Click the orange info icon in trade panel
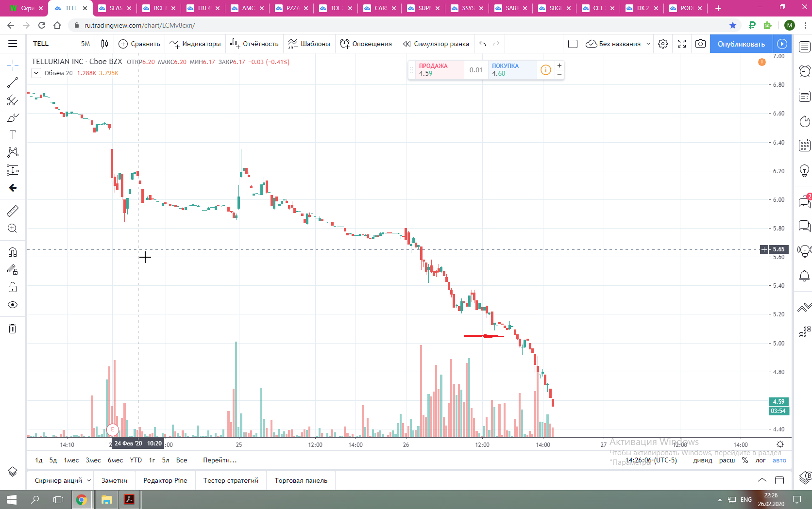The image size is (812, 509). tap(546, 70)
